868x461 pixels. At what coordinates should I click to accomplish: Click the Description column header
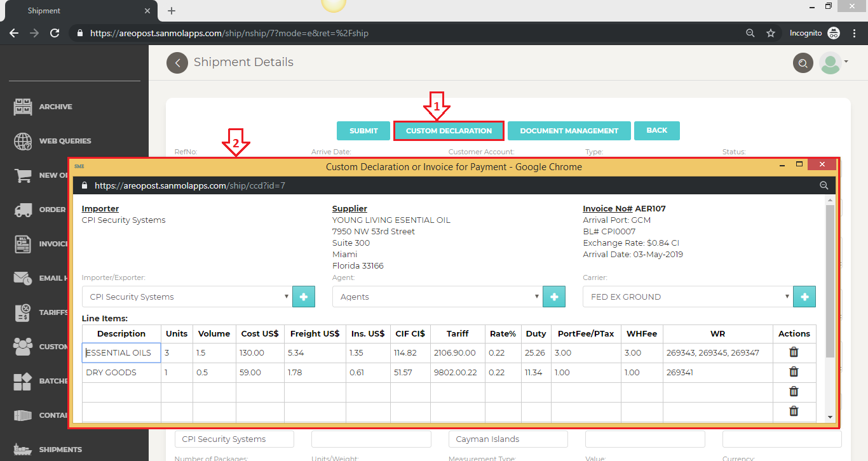tap(121, 333)
